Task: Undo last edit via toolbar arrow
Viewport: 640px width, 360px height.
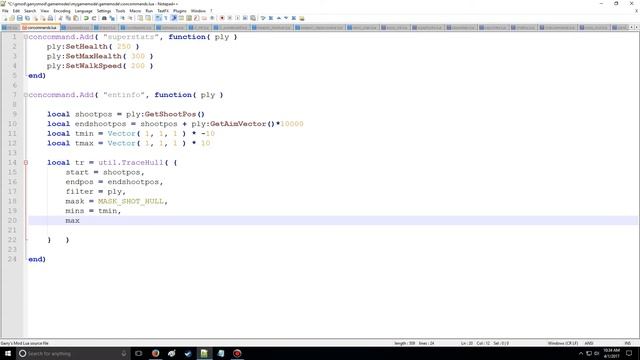Action: (86, 18)
